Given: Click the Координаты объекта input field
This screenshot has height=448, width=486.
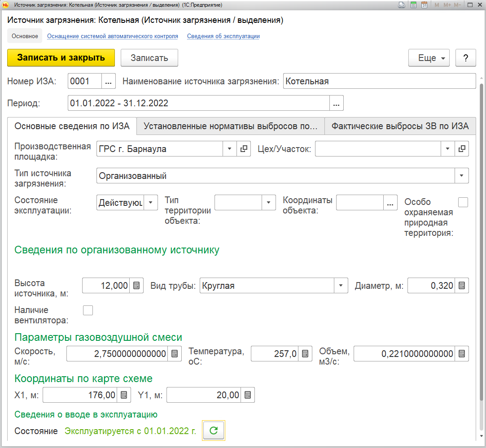Looking at the screenshot, I should click(360, 203).
